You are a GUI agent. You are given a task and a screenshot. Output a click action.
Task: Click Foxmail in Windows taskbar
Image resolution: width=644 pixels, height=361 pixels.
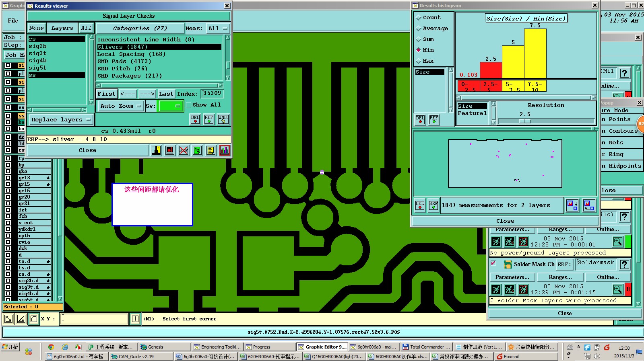[x=526, y=357]
